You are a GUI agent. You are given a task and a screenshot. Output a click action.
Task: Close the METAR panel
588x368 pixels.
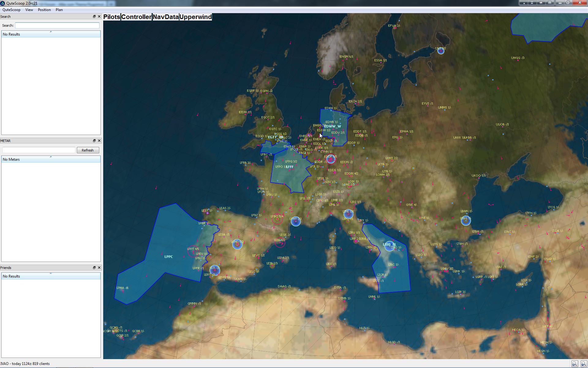(x=99, y=141)
